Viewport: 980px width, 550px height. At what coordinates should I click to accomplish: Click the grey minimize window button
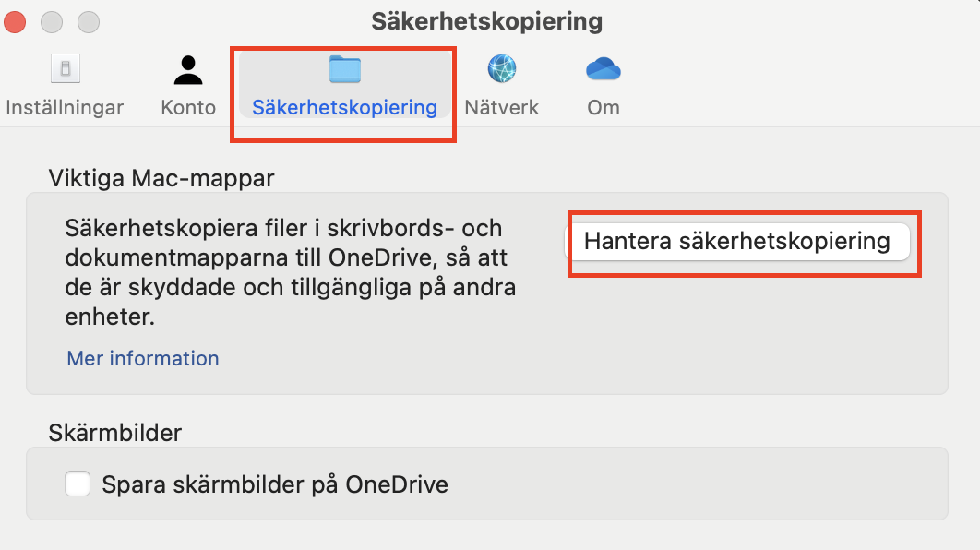53,21
